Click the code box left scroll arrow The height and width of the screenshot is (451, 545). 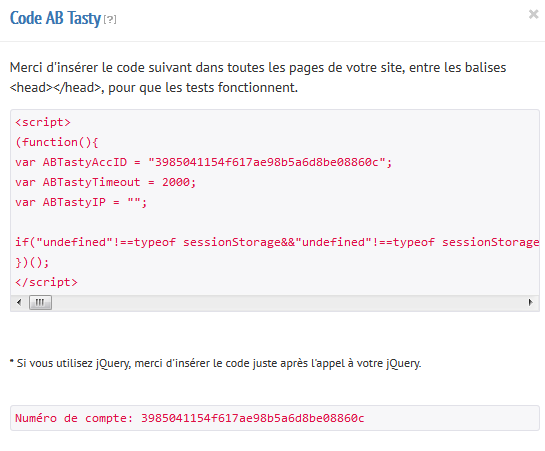point(19,302)
